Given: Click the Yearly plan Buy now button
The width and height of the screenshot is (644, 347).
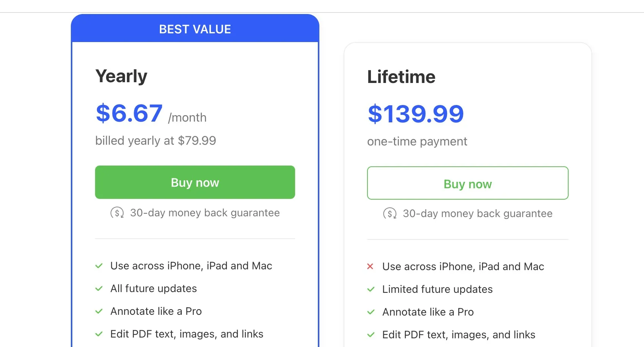Looking at the screenshot, I should click(x=195, y=182).
